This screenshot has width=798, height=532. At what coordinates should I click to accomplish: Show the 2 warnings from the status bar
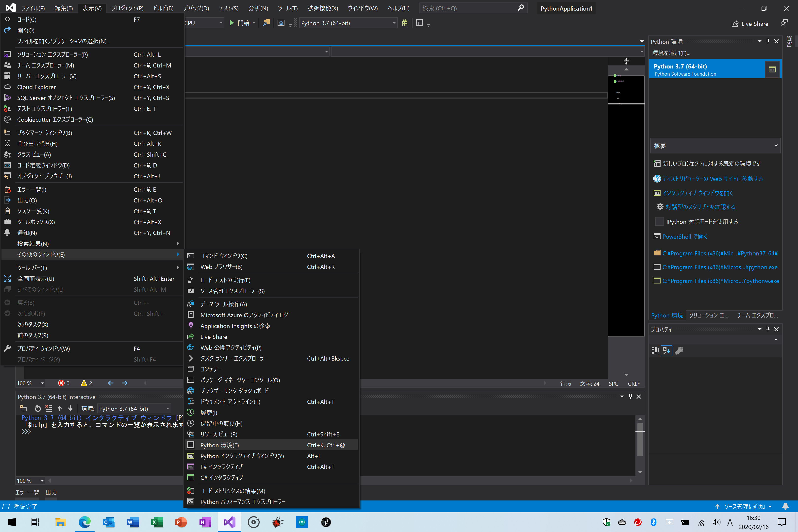click(x=86, y=383)
